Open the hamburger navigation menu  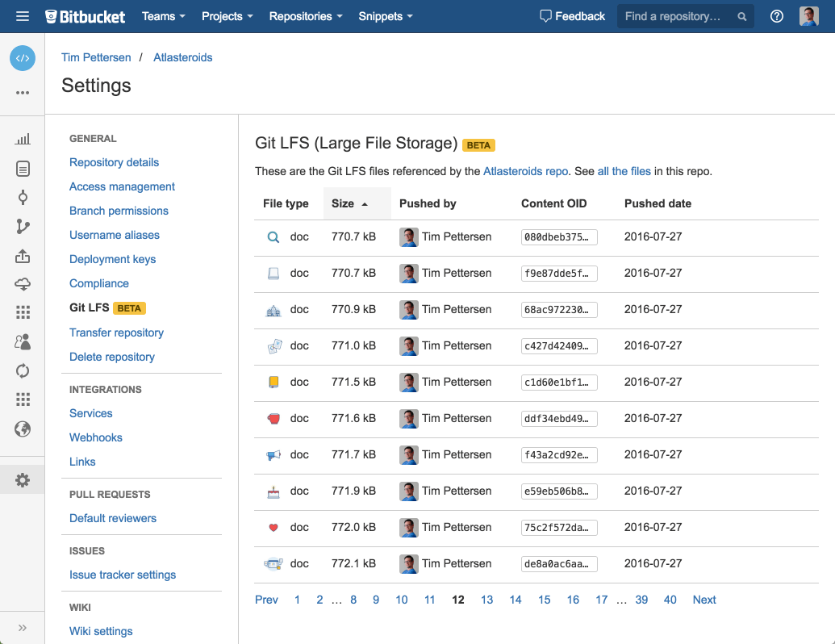pyautogui.click(x=23, y=15)
